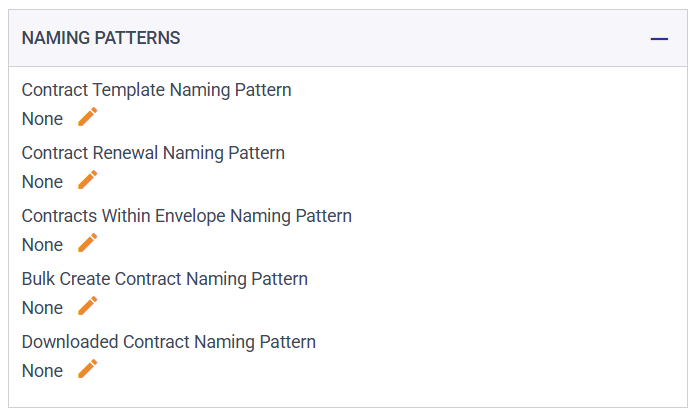693x416 pixels.
Task: Collapse the Naming Patterns section
Action: point(659,38)
